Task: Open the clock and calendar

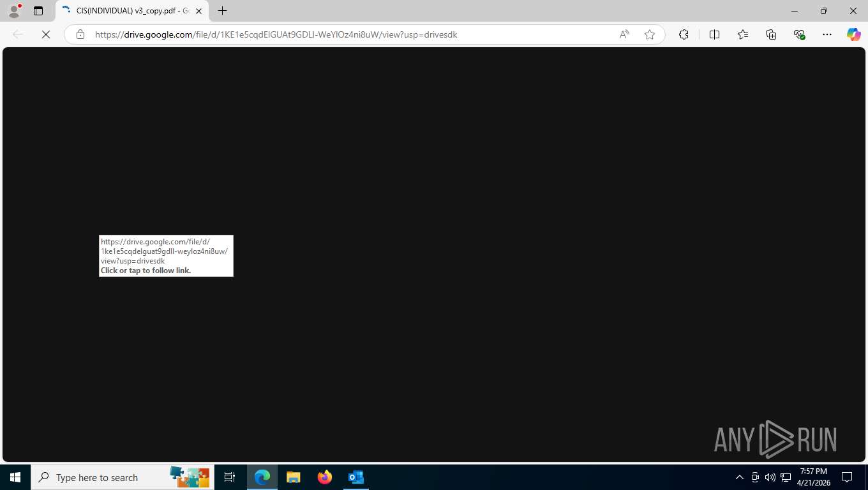Action: coord(813,477)
